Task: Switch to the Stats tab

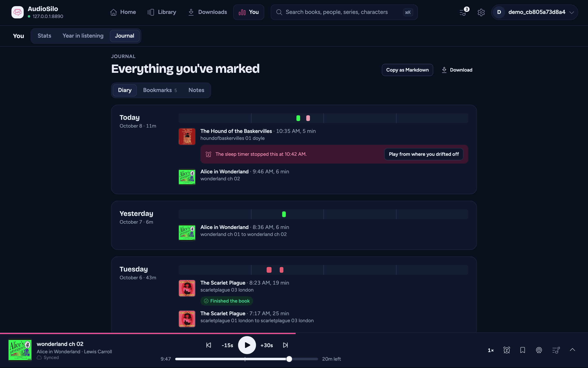Action: (x=45, y=36)
